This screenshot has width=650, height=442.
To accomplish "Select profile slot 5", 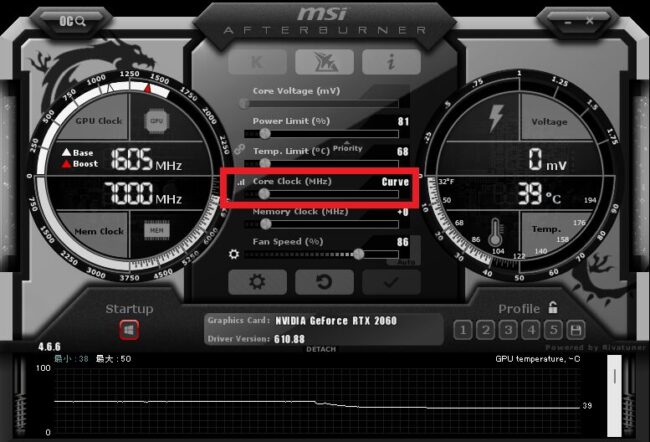I will (553, 330).
